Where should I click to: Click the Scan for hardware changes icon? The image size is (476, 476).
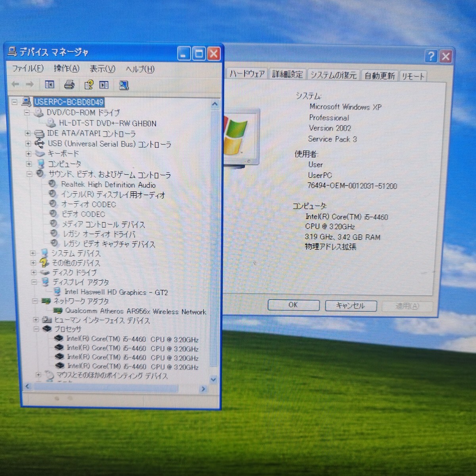coord(124,85)
